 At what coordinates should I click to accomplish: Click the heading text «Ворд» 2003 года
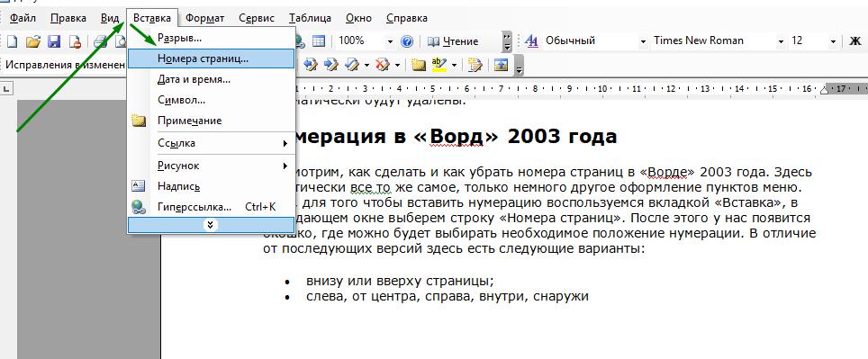(x=515, y=136)
